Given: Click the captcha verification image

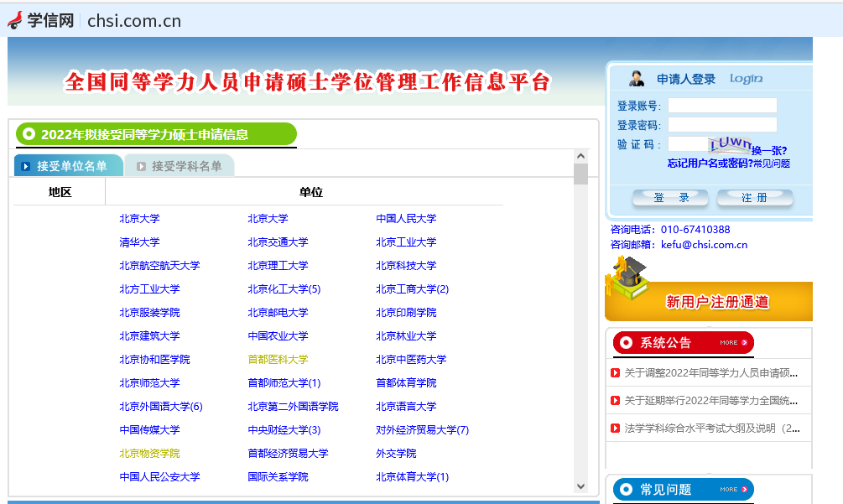Looking at the screenshot, I should [x=729, y=143].
